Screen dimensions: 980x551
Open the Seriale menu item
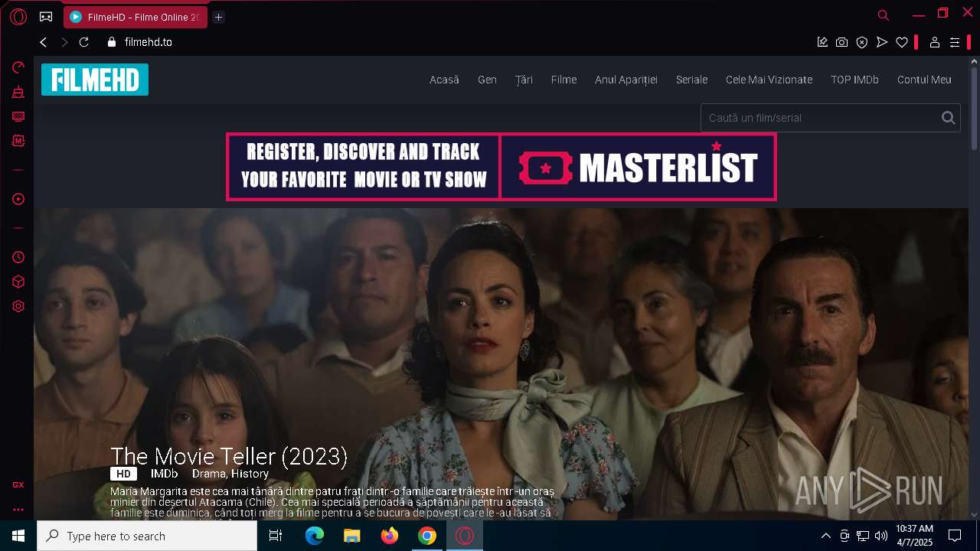(691, 80)
